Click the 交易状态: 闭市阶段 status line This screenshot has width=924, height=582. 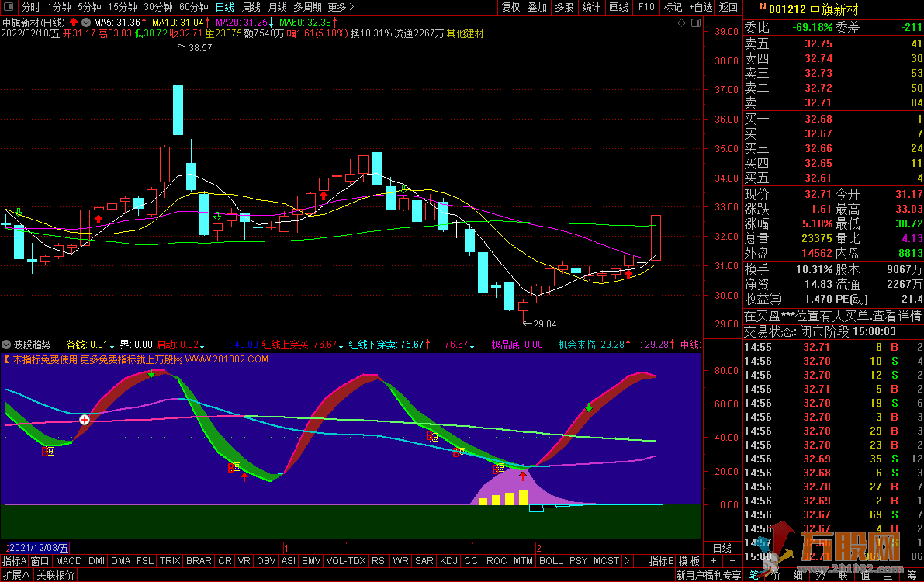(820, 332)
